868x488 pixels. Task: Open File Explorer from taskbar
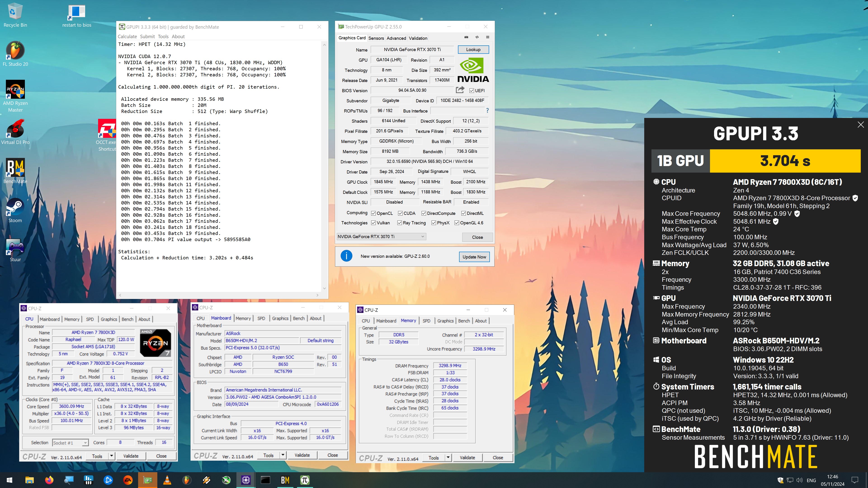(x=29, y=480)
